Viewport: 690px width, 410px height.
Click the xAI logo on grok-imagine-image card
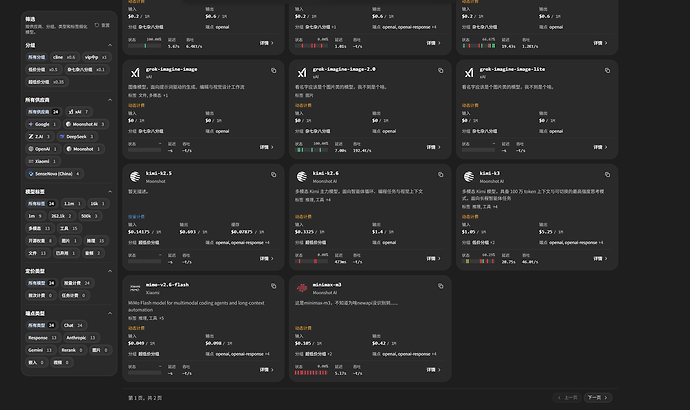135,73
